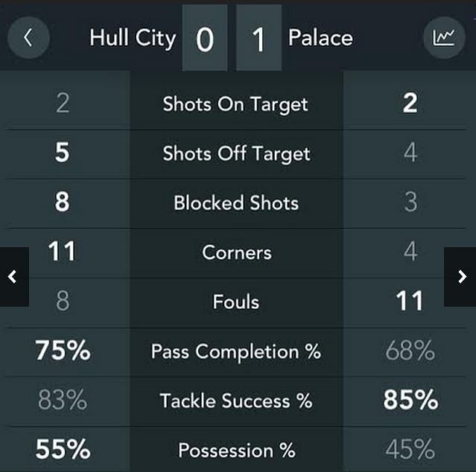The image size is (476, 472).
Task: Click Palace's score of 1
Action: tap(259, 38)
